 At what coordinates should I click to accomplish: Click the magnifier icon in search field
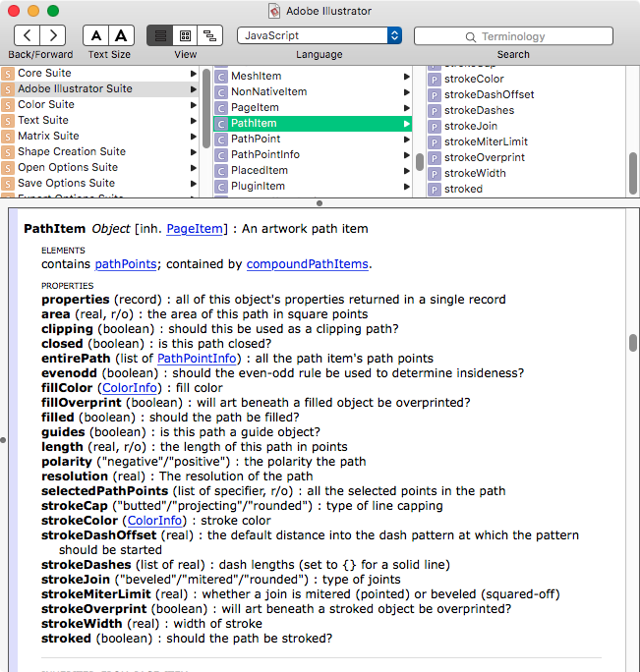(471, 37)
